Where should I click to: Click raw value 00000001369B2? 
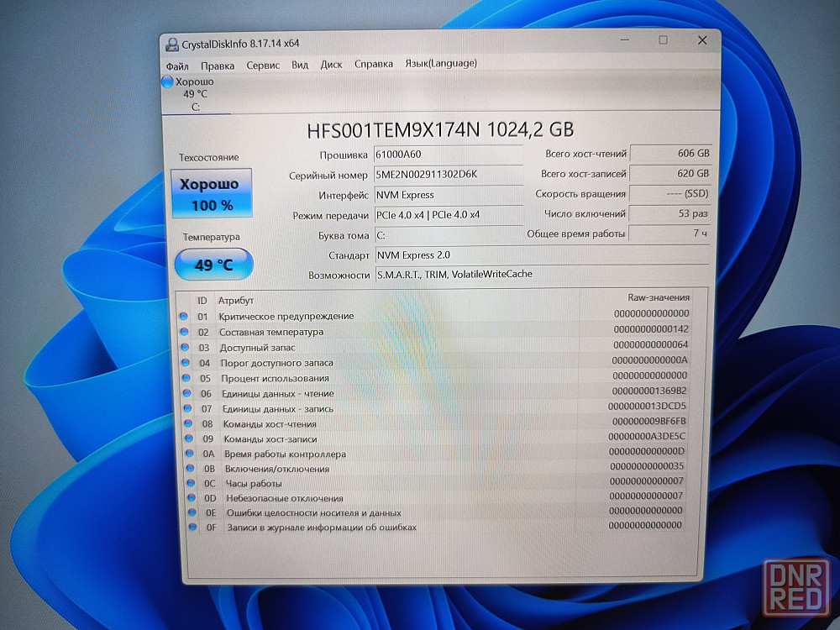point(648,391)
